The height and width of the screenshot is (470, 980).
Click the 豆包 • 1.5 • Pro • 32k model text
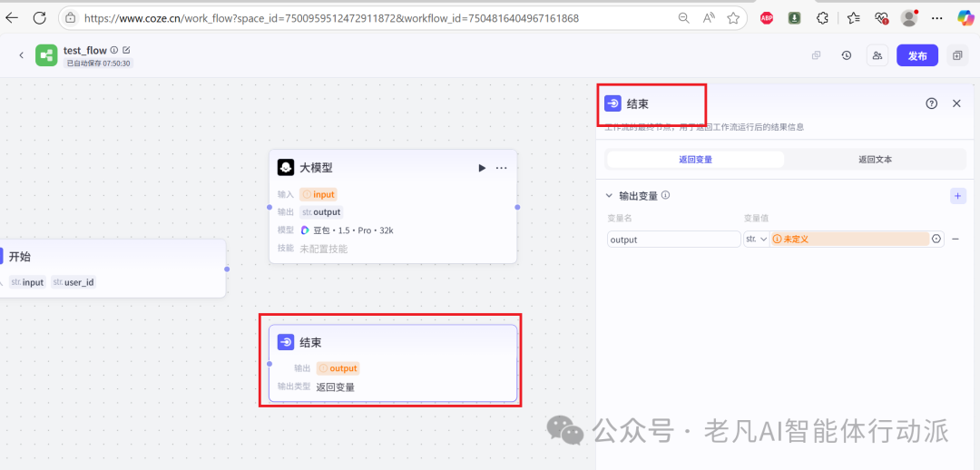tap(353, 230)
